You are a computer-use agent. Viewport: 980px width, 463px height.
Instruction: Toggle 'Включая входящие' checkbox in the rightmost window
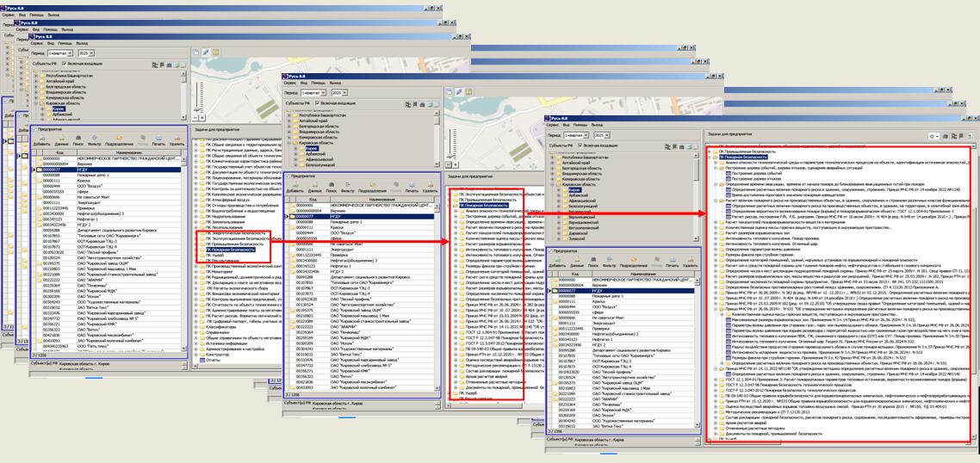coord(580,147)
